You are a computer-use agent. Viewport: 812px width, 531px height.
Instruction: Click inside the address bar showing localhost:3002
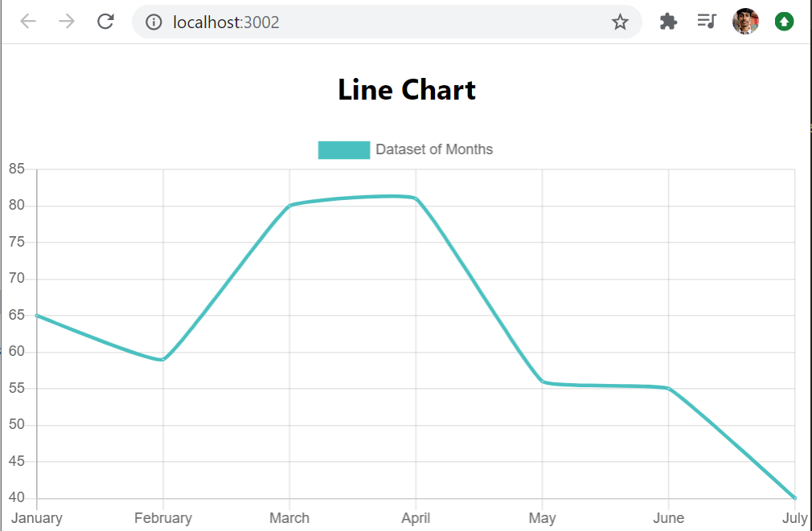(x=225, y=22)
